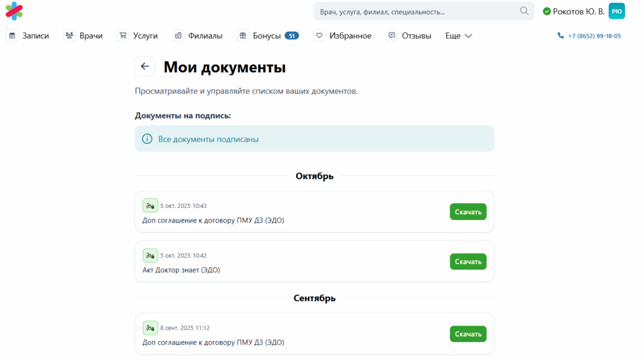Click document icon dated 8 сент. 11:12

point(150,327)
